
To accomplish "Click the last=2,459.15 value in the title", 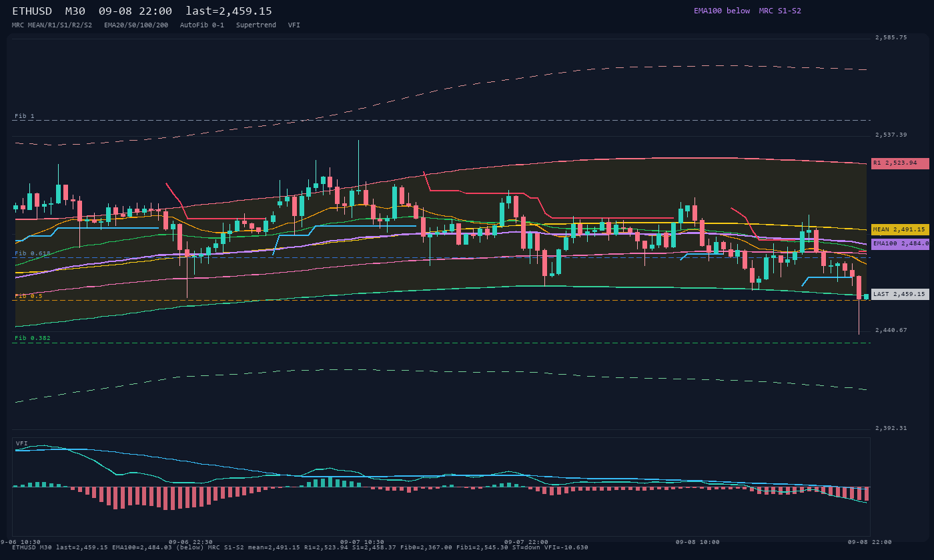I will pos(229,11).
